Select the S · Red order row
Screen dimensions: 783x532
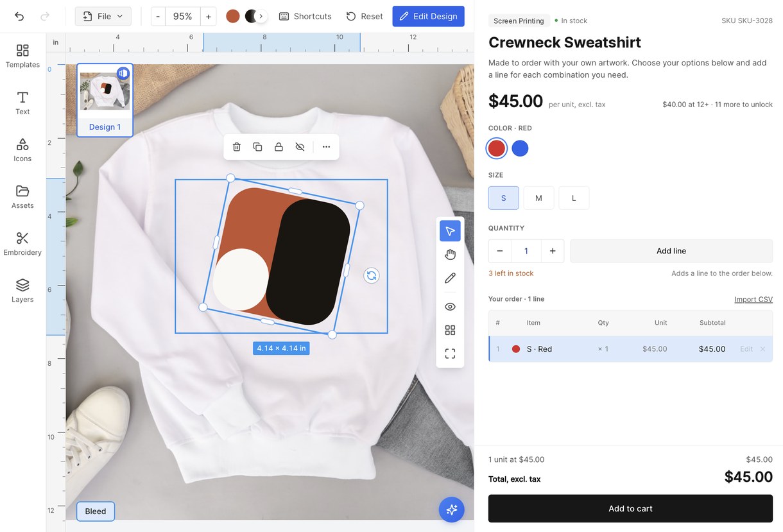pyautogui.click(x=630, y=349)
